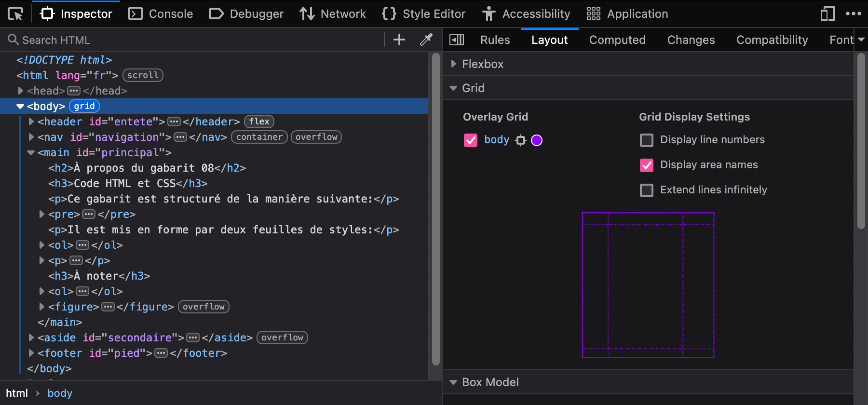Enable Display line numbers
This screenshot has width=868, height=405.
tap(647, 140)
